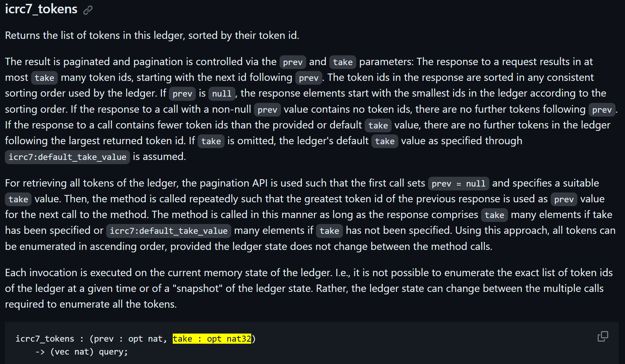Click the '(vec nat) query;' code line
The image size is (625, 364).
point(89,352)
